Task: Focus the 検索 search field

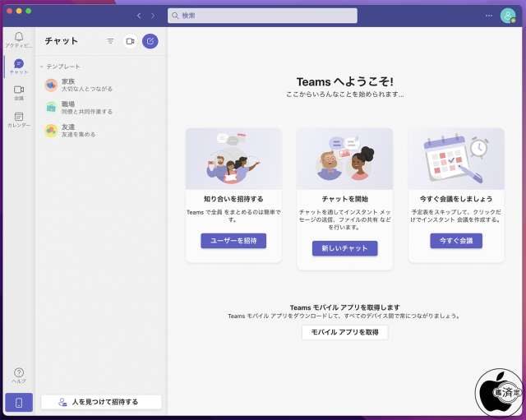Action: (x=262, y=16)
